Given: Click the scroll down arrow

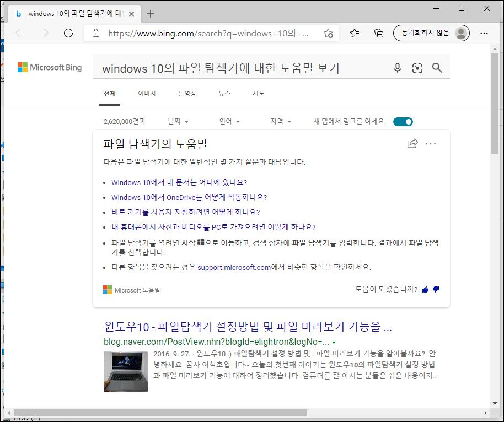Looking at the screenshot, I should (x=495, y=403).
